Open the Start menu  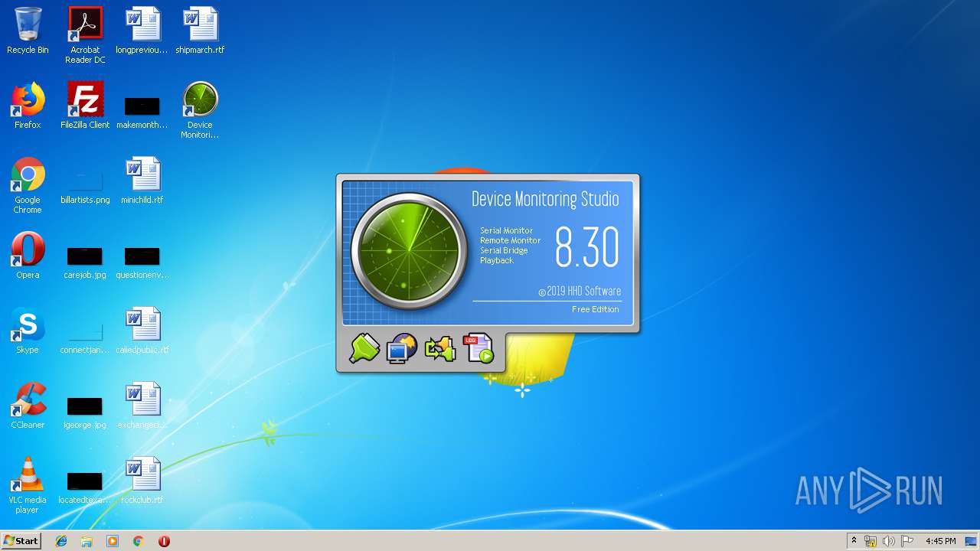click(x=21, y=541)
